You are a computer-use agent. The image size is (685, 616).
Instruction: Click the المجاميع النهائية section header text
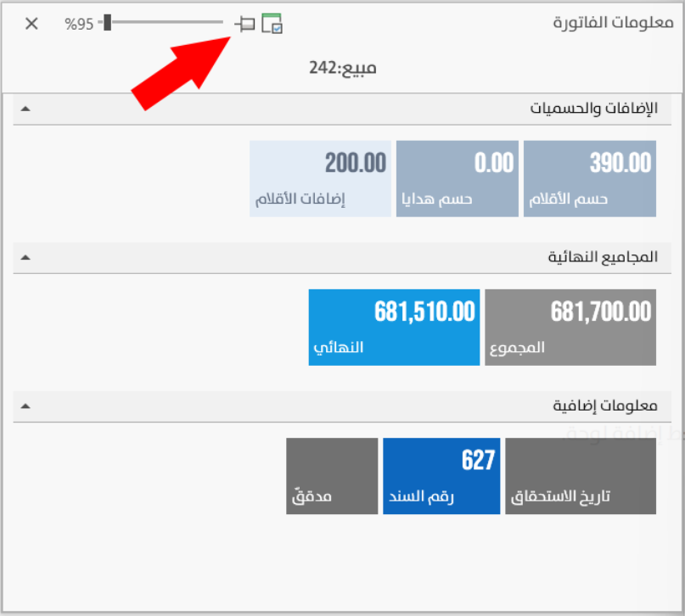click(x=604, y=257)
